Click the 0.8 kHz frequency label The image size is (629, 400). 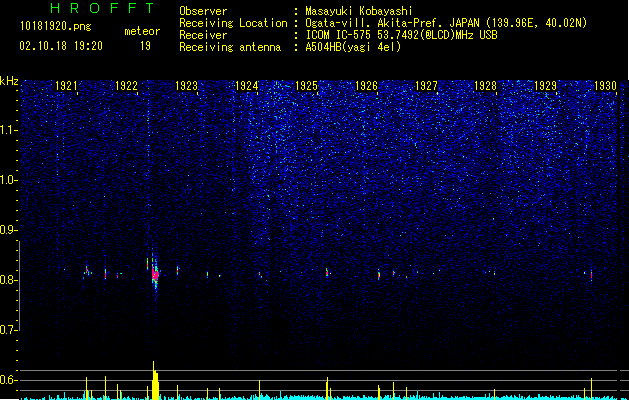[9, 280]
